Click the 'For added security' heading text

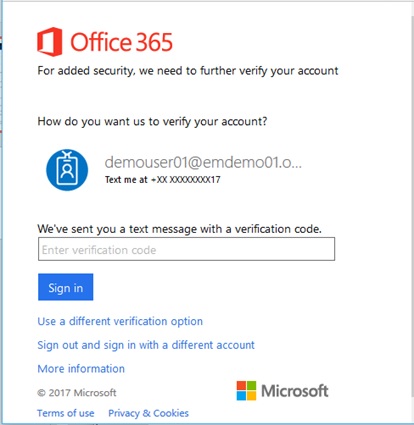(188, 71)
